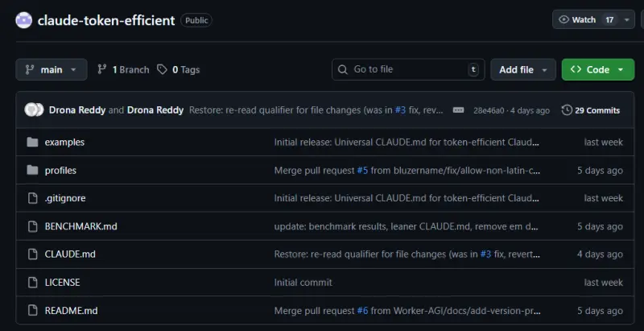Watch this repository
The width and height of the screenshot is (644, 331).
577,20
